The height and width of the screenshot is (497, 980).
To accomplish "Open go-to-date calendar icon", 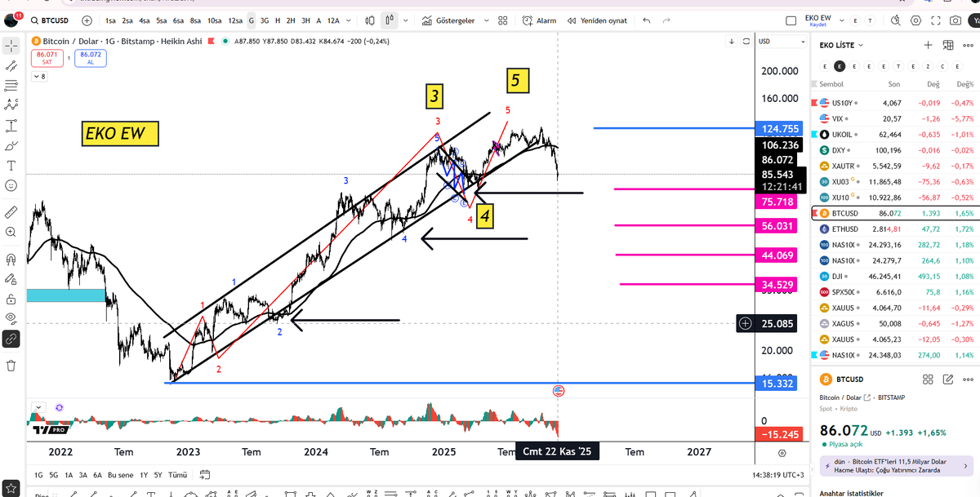I will pos(206,474).
